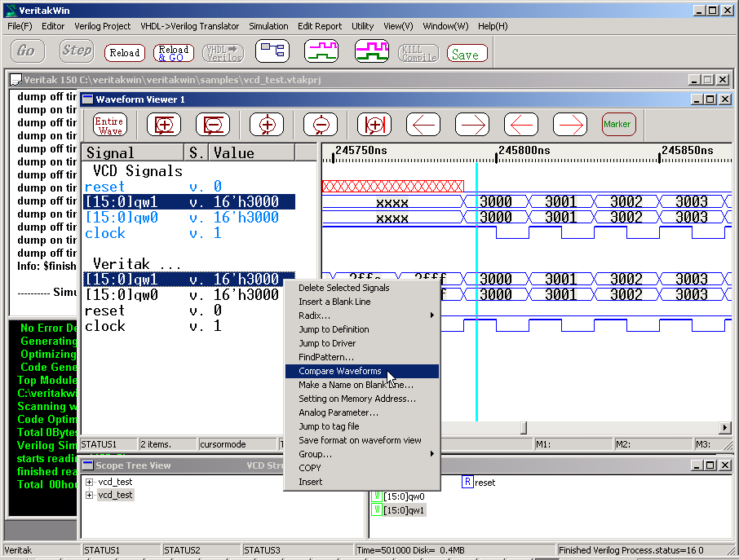Click the Marker button

[x=619, y=125]
